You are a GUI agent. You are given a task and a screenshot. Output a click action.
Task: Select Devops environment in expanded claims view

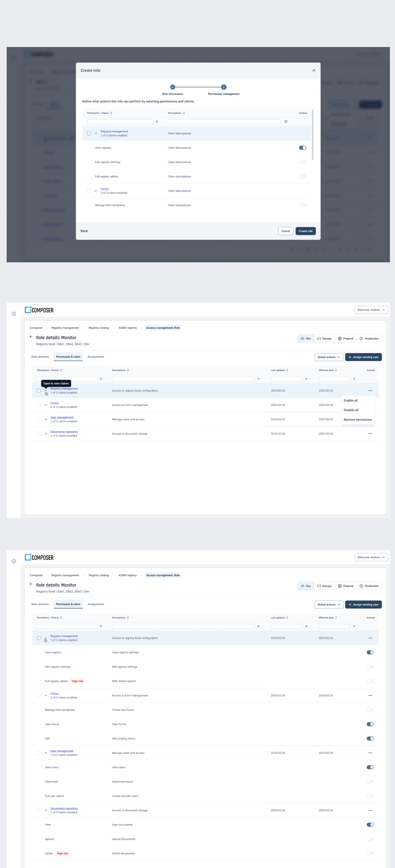[324, 586]
